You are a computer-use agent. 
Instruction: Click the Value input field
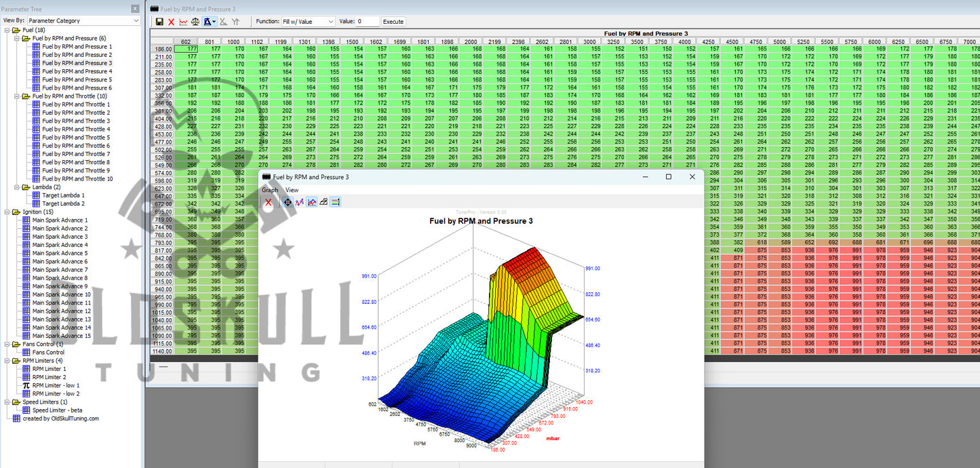368,22
